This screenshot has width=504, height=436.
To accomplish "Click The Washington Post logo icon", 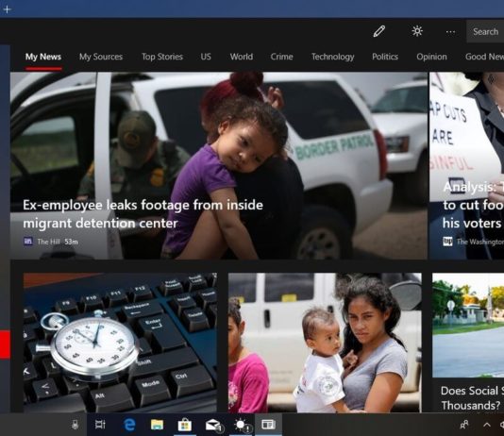I will [x=447, y=242].
